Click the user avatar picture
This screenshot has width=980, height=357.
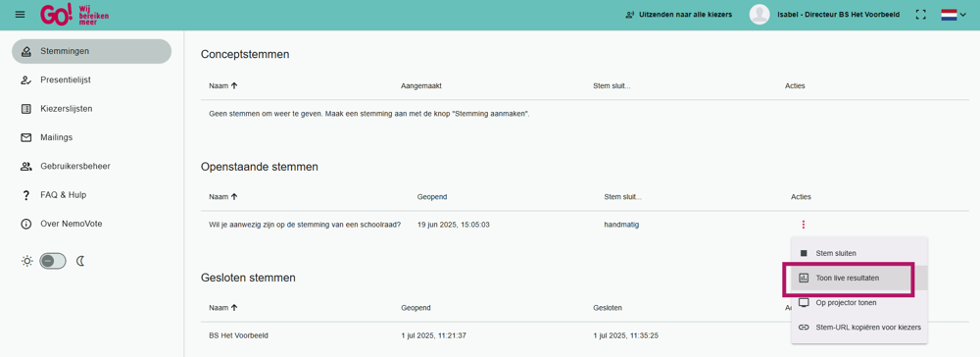(759, 15)
